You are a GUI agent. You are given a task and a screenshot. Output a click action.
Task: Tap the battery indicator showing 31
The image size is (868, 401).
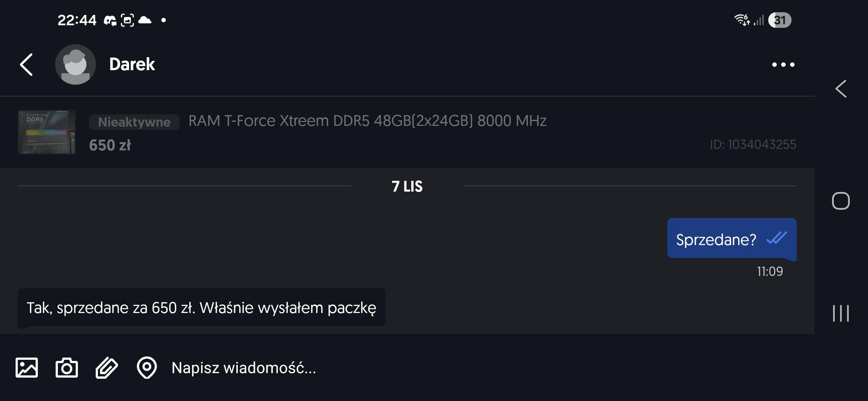coord(780,20)
